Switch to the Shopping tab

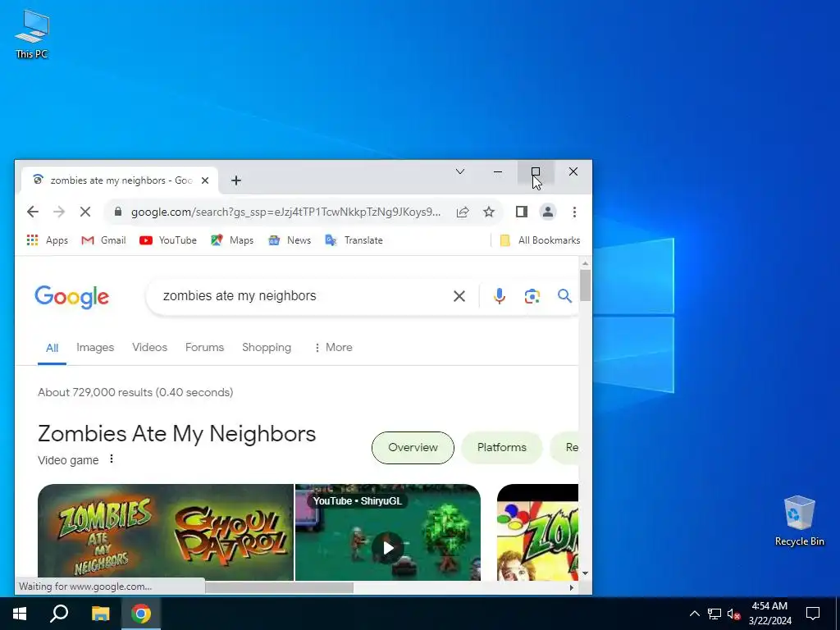coord(267,348)
